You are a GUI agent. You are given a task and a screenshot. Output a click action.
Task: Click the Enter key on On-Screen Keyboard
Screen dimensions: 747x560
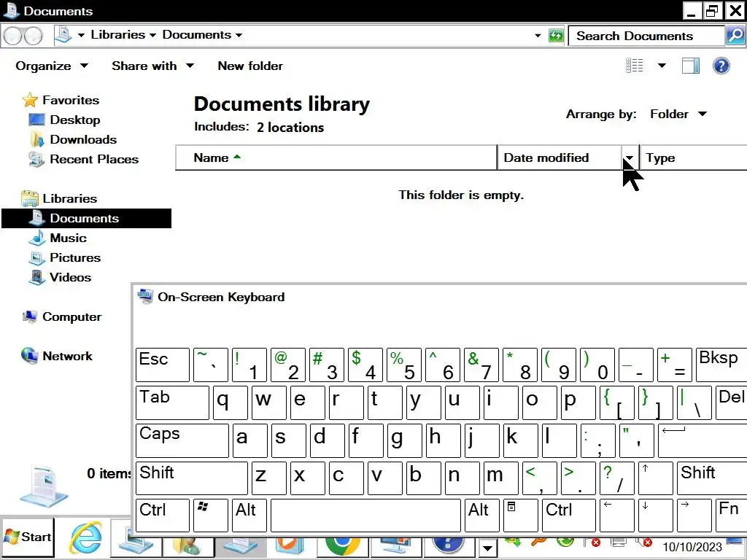[x=703, y=440]
